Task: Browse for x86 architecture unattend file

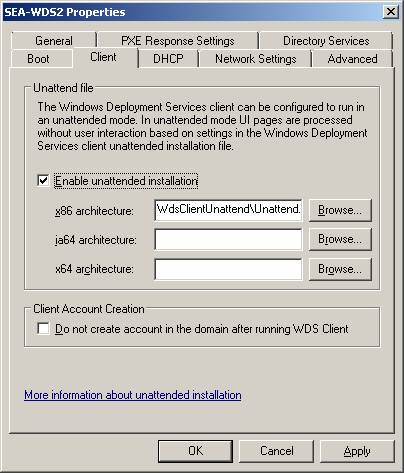Action: (x=340, y=210)
